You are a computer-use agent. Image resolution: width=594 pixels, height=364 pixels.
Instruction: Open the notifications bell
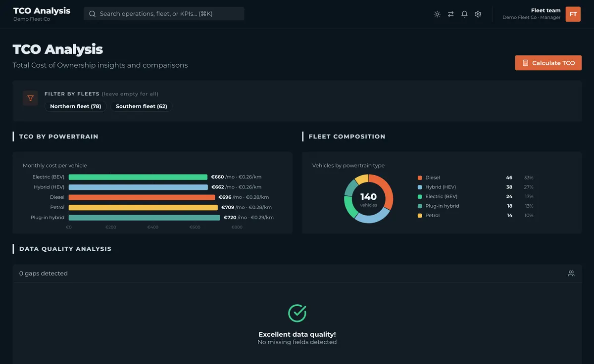[x=464, y=14]
